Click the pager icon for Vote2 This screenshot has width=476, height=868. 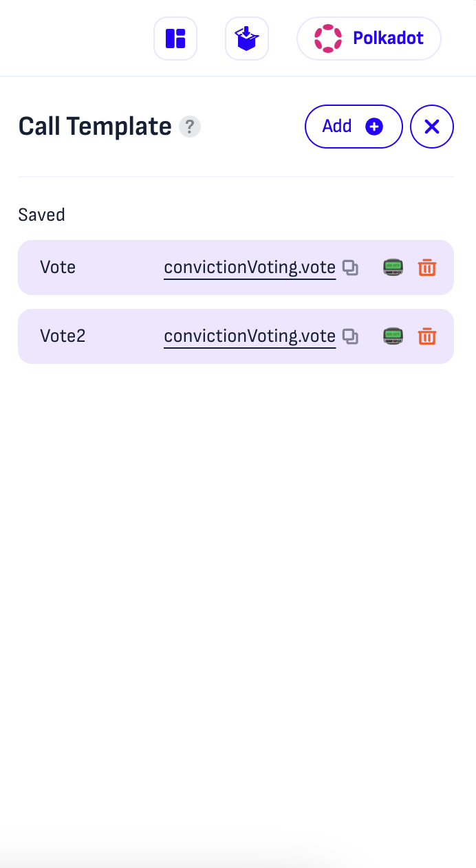[x=393, y=336]
